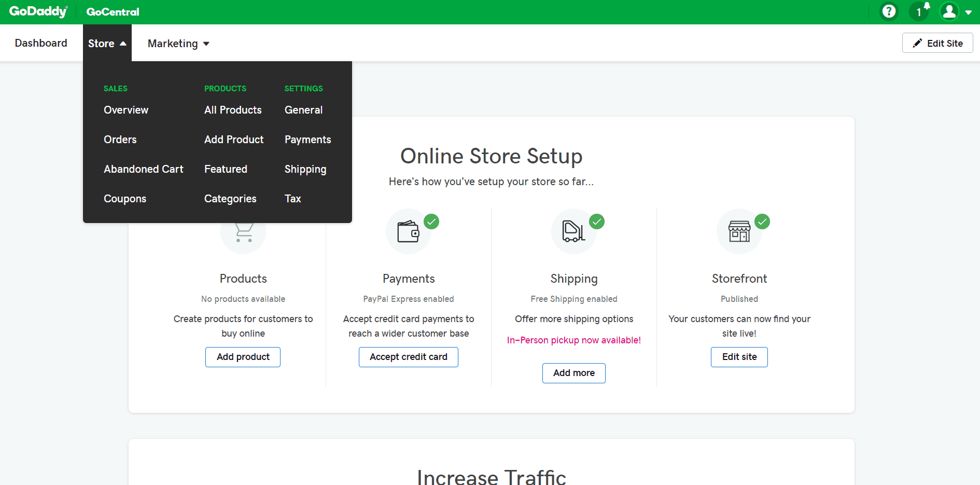The image size is (980, 485).
Task: Click the Products card title
Action: [x=243, y=279]
